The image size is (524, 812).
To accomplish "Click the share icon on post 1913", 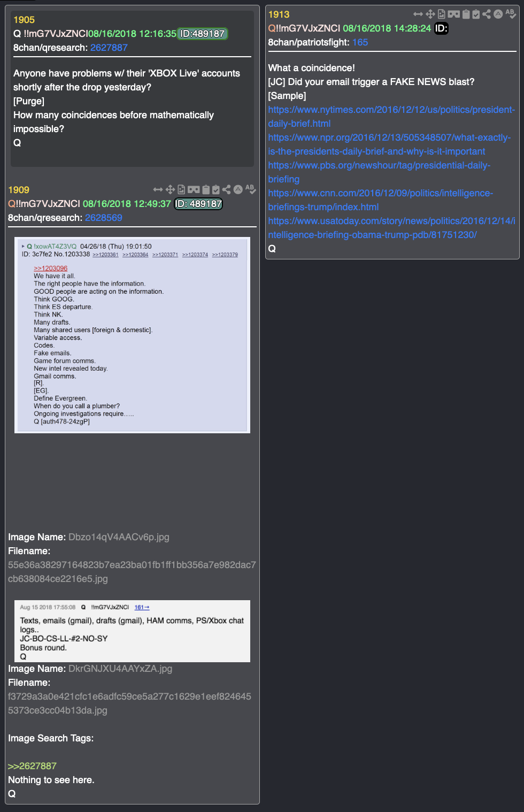I will (x=487, y=14).
